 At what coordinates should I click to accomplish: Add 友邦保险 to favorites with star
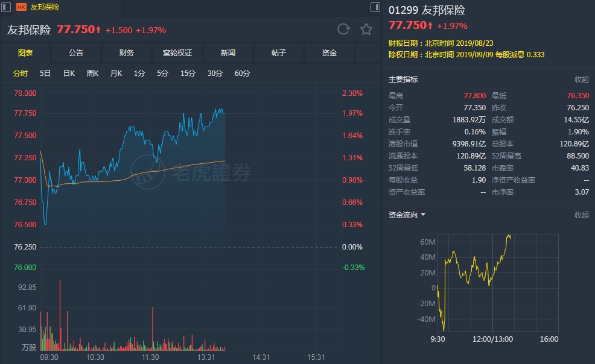tap(366, 30)
